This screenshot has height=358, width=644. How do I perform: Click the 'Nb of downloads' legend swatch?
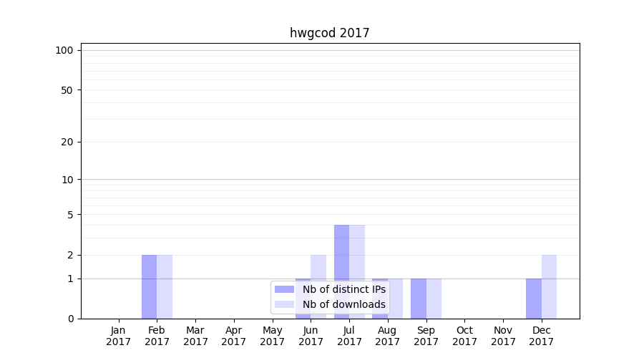tap(284, 304)
